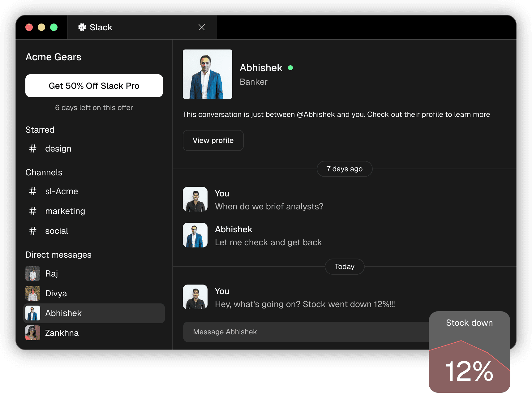Click Get 50% Off Slack Pro button
This screenshot has height=399, width=532.
(94, 86)
